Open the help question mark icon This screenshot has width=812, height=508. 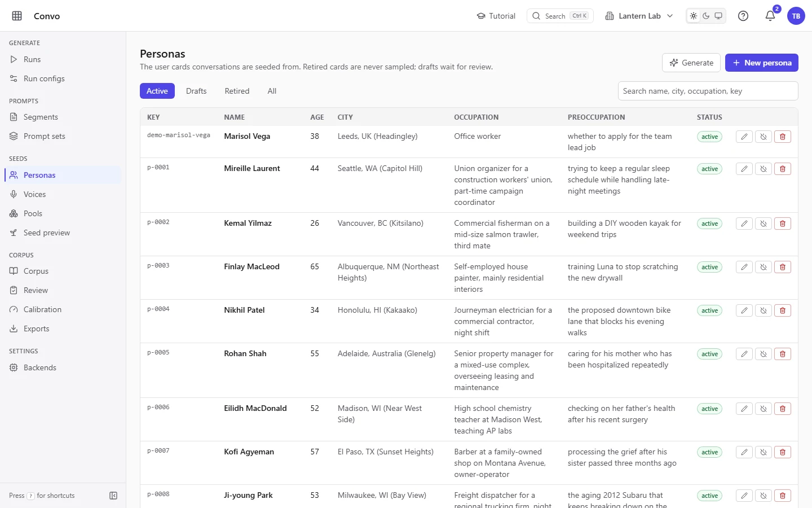point(743,16)
